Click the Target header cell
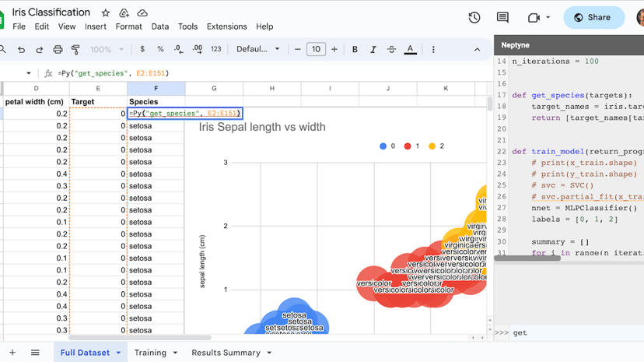The image size is (644, 362). [98, 101]
